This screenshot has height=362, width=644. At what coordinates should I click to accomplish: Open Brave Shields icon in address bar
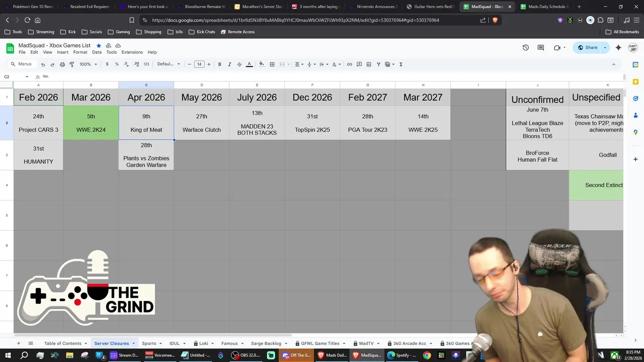pos(495,20)
